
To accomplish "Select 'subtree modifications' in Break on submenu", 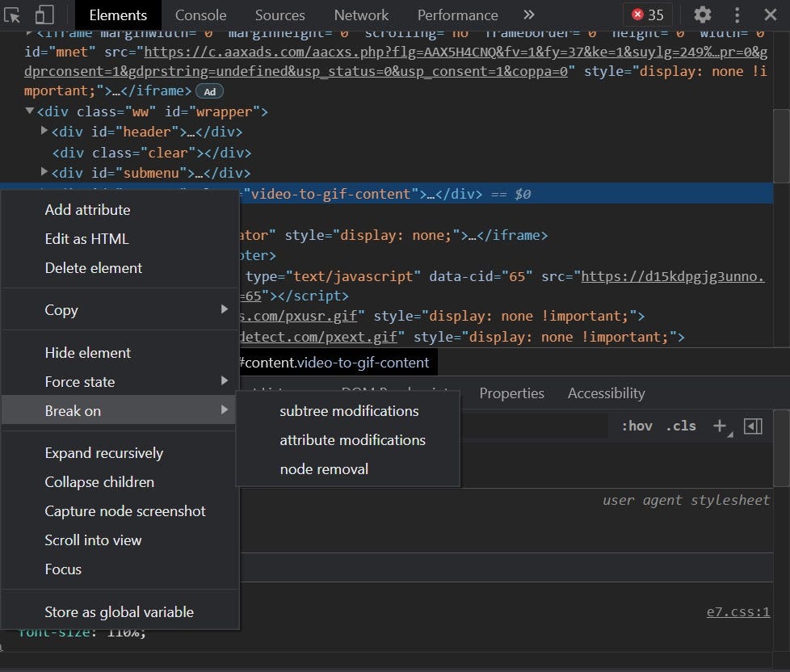I will 349,411.
